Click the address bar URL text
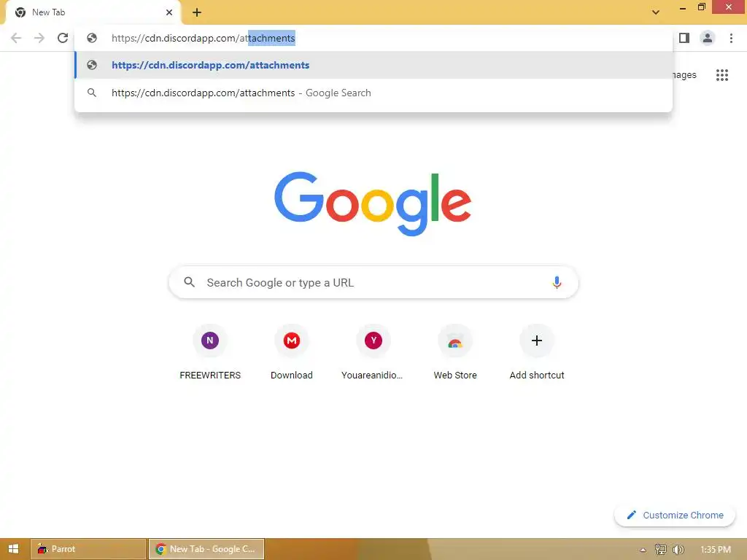This screenshot has width=747, height=560. coord(204,38)
